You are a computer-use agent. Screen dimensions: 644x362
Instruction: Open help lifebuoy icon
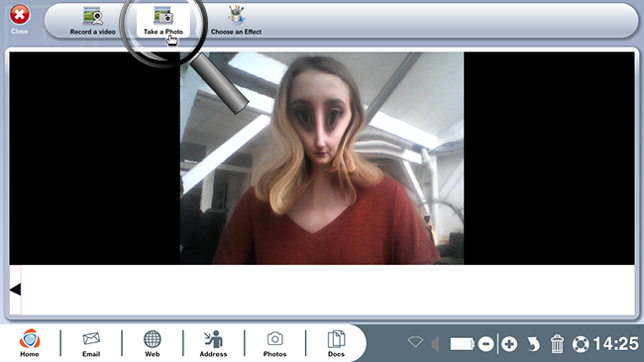click(581, 344)
